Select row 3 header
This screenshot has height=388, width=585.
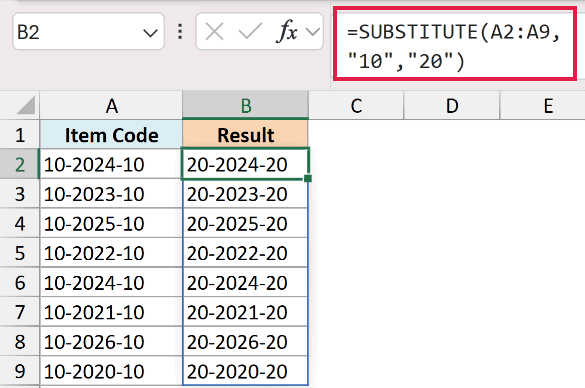(x=20, y=194)
